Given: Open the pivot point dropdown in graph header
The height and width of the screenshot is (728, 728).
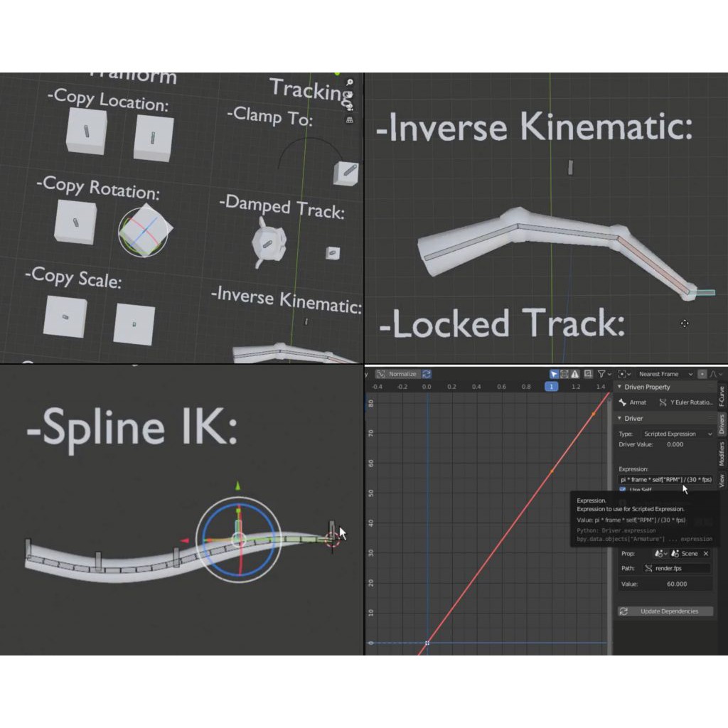Looking at the screenshot, I should pos(624,374).
